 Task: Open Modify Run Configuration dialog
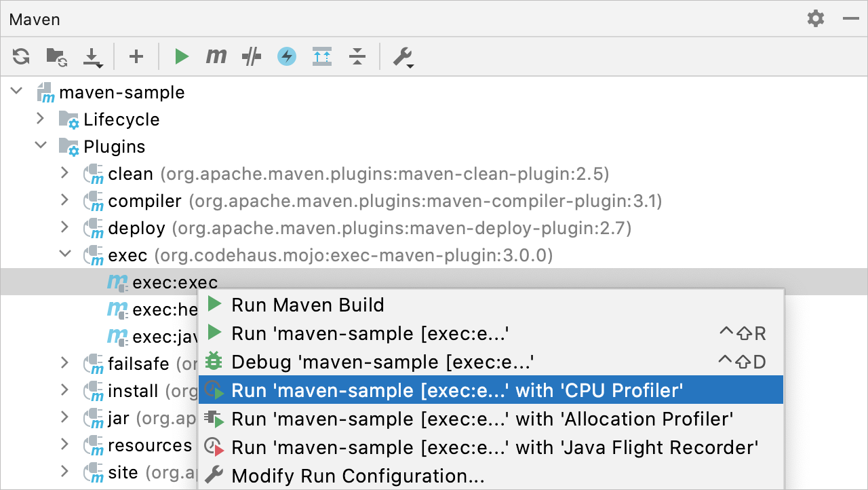point(357,476)
